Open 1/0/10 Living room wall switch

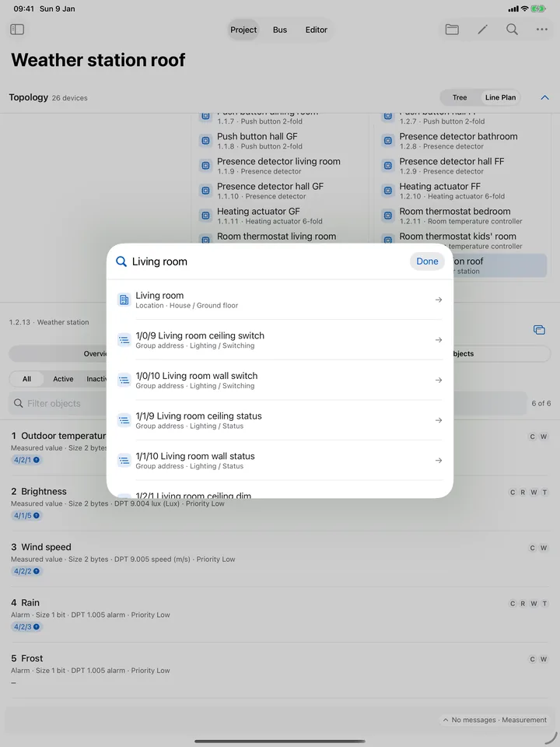point(280,380)
